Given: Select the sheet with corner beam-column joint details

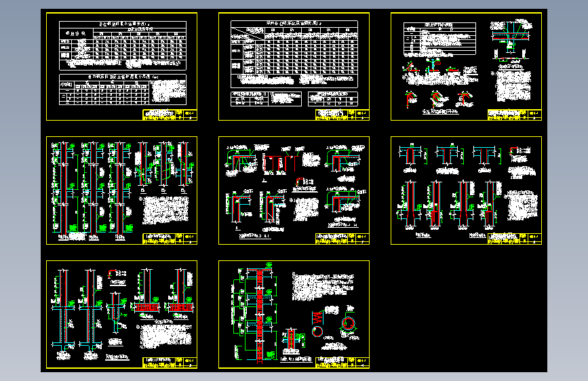Looking at the screenshot, I should click(294, 190).
